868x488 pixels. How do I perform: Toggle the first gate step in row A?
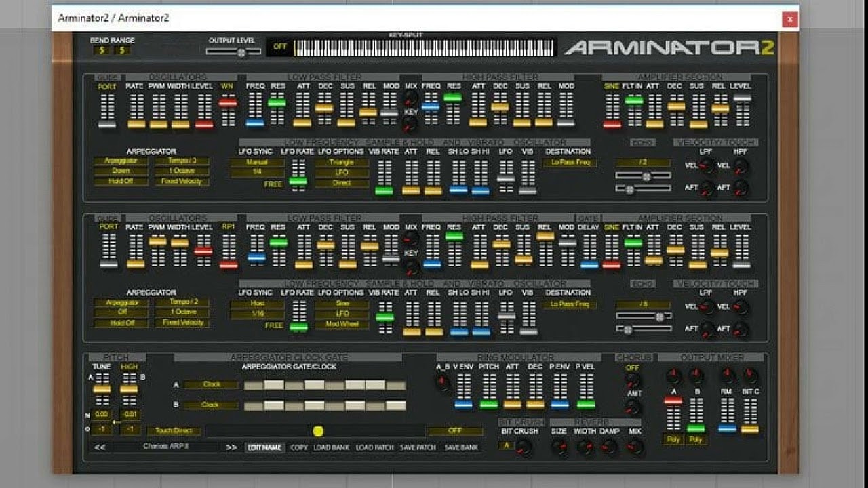point(253,385)
